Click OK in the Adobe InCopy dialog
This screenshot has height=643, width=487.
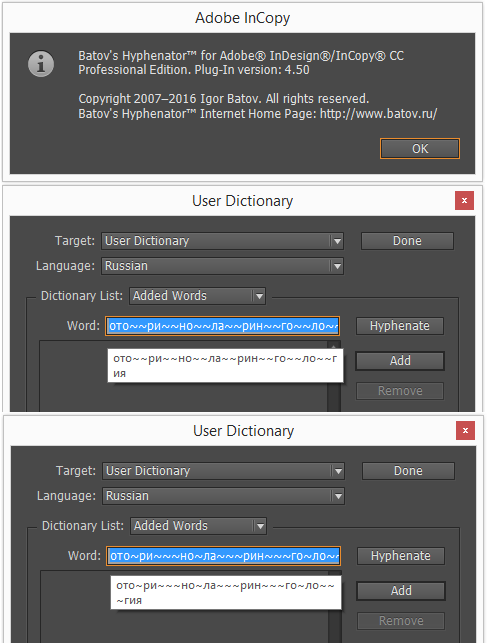click(x=420, y=148)
